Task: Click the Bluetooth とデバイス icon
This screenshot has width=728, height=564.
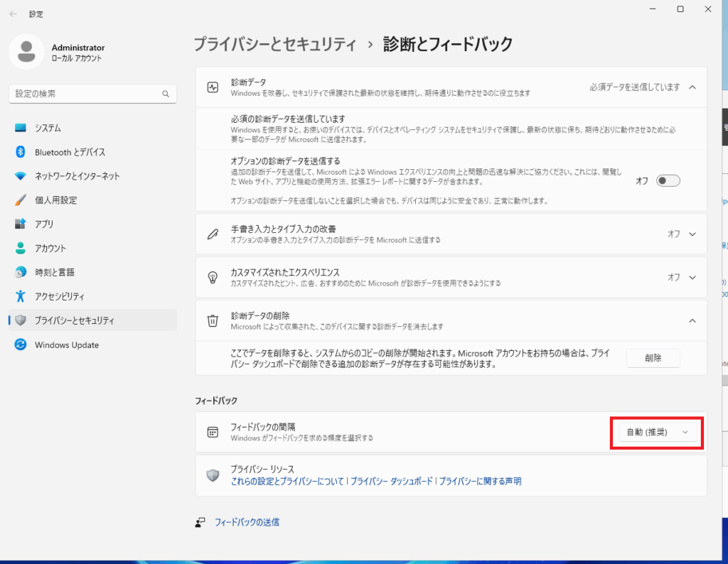Action: [x=21, y=152]
